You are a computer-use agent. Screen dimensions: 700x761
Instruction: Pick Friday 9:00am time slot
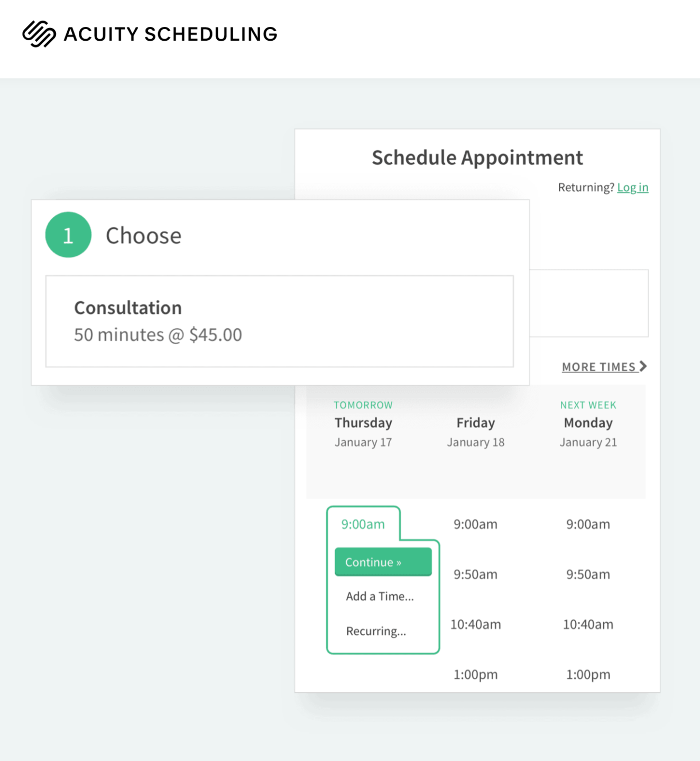pos(476,524)
